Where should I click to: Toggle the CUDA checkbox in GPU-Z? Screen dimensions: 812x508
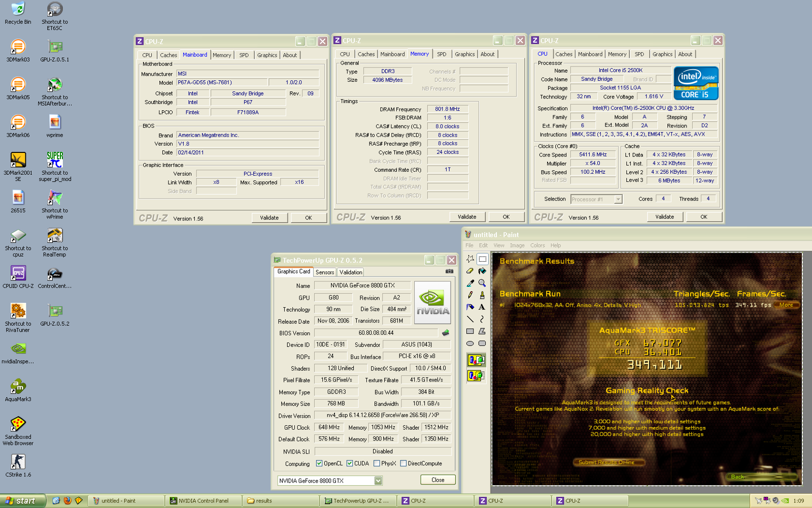coord(350,463)
